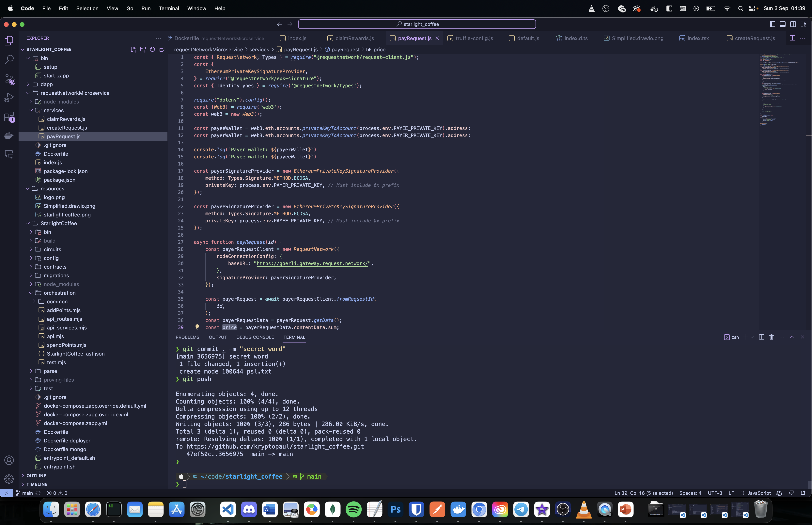Open the Terminal menu in menu bar
The width and height of the screenshot is (812, 525).
pos(169,8)
